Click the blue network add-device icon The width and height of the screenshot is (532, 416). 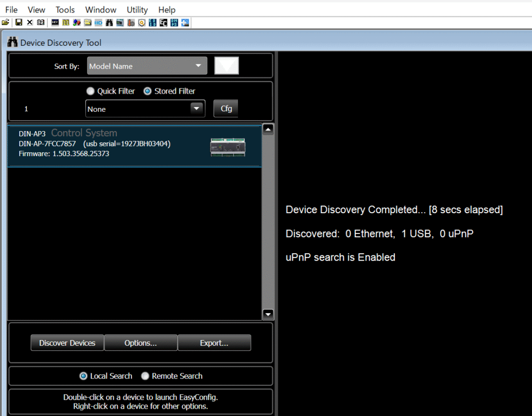[185, 22]
